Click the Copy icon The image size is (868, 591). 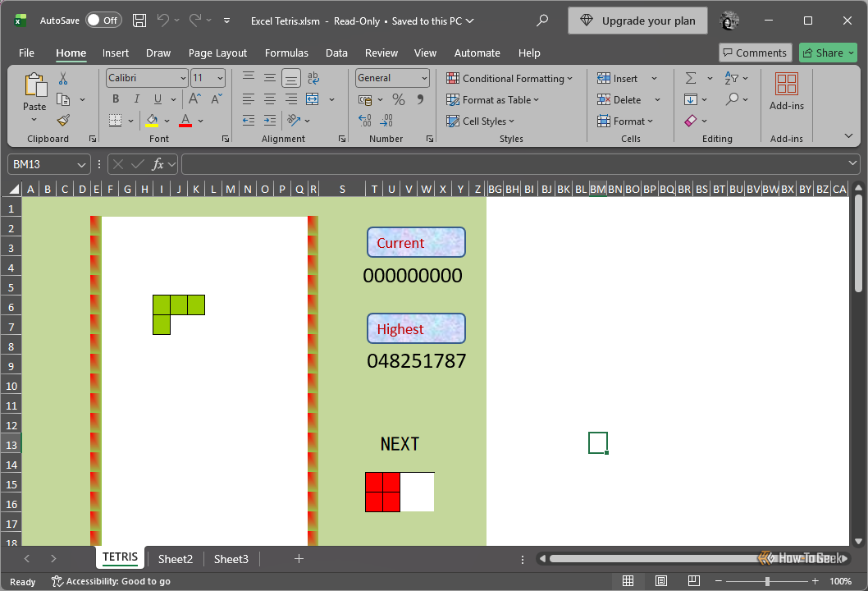click(63, 99)
